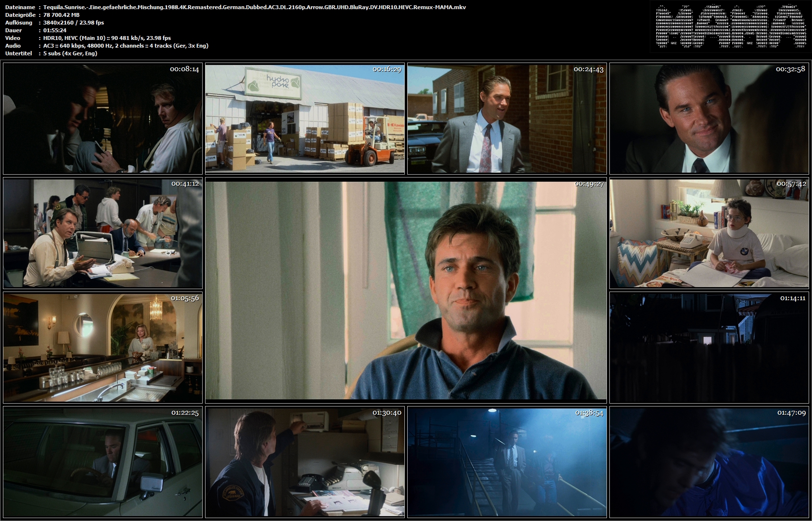Click the close-up thumbnail at 00:32:58
The image size is (812, 521).
pos(709,118)
